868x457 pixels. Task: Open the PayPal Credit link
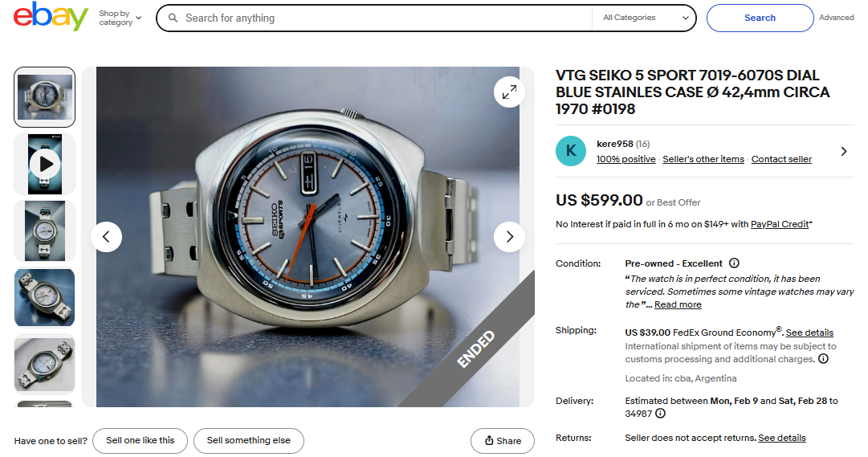pos(780,224)
